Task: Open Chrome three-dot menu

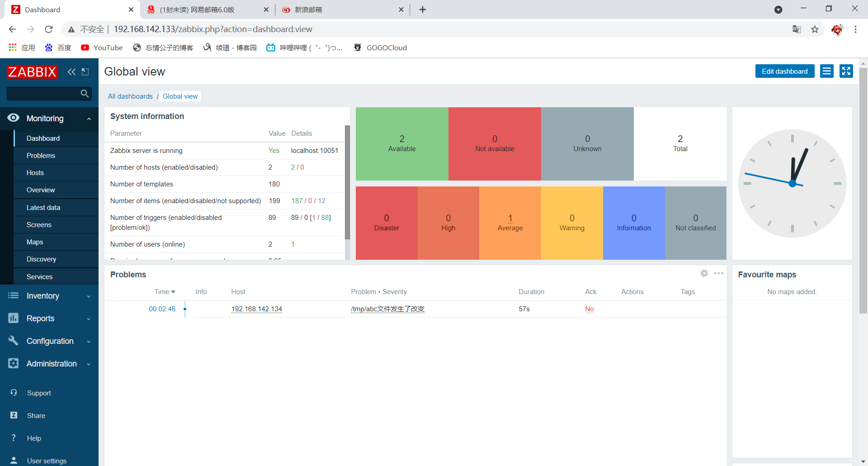Action: pos(855,29)
